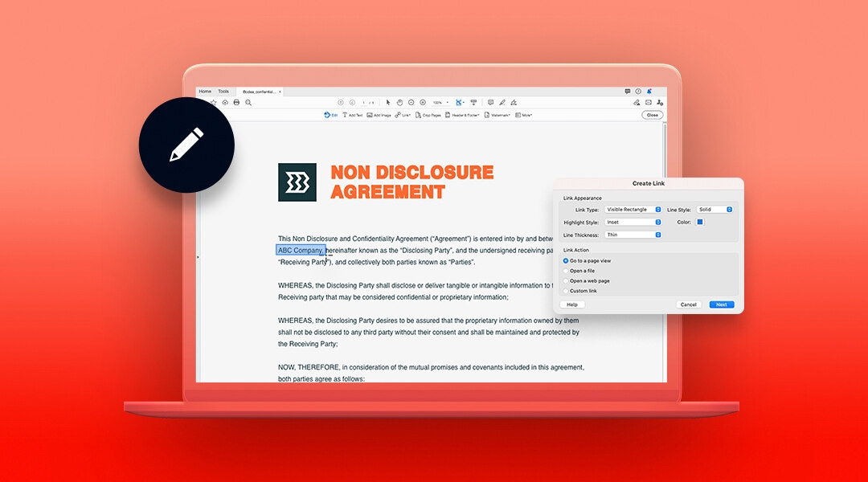Select Custom link option
Image resolution: width=868 pixels, height=482 pixels.
[580, 291]
